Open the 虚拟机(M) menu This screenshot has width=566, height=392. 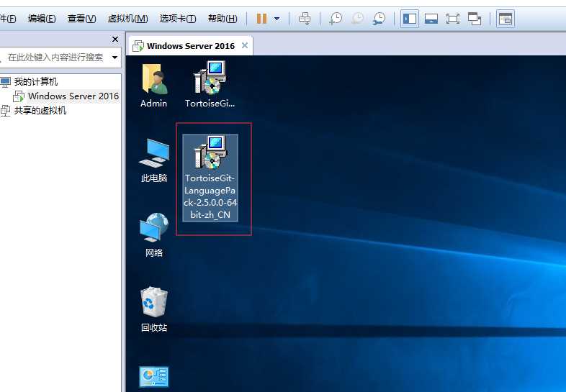[x=127, y=19]
